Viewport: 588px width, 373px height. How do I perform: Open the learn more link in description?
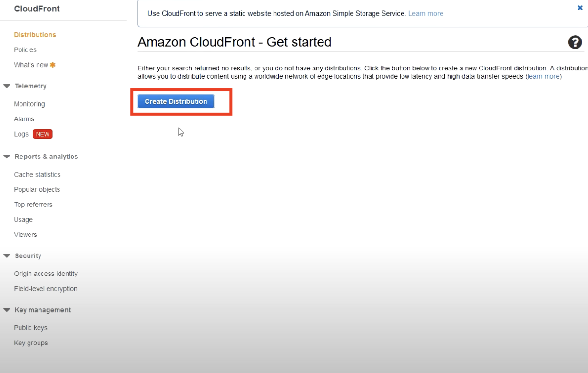click(x=543, y=76)
